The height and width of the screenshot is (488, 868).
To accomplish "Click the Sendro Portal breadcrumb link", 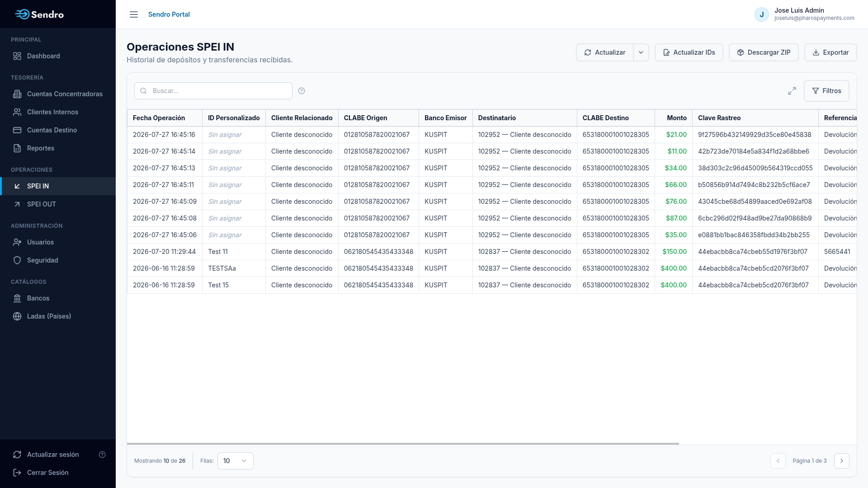I will tap(169, 14).
